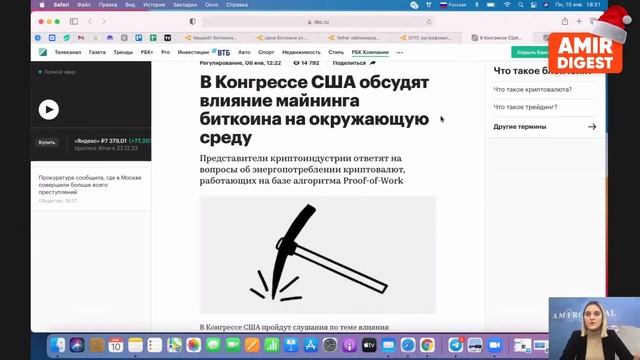Open the Телеканал section link
640x360 pixels.
pyautogui.click(x=68, y=52)
